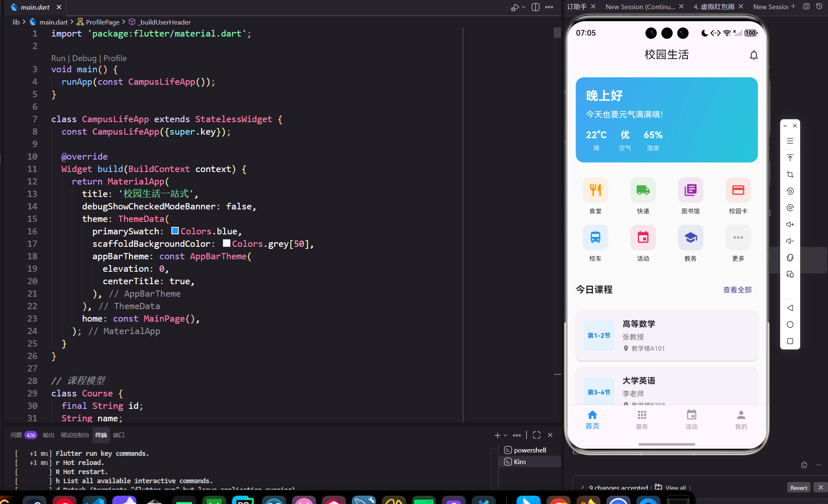Click the blue Colors.blue color swatch
Image resolution: width=828 pixels, height=504 pixels.
(x=175, y=231)
